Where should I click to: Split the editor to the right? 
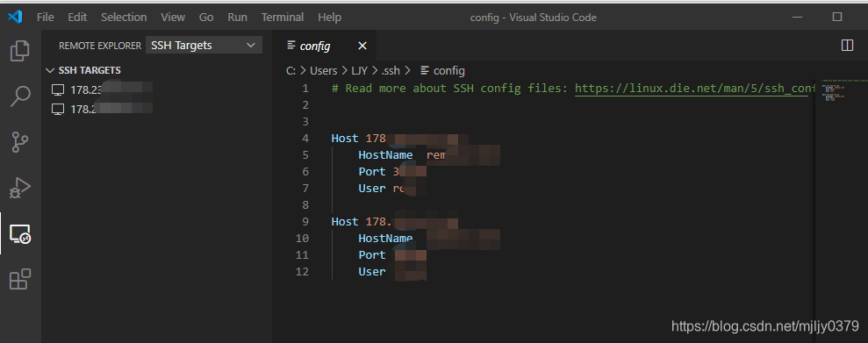(847, 46)
